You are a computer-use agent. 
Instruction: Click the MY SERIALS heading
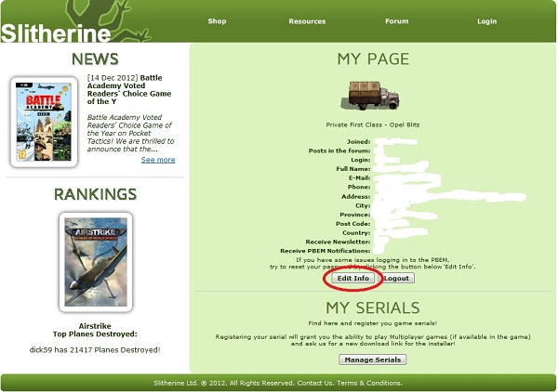tap(373, 307)
